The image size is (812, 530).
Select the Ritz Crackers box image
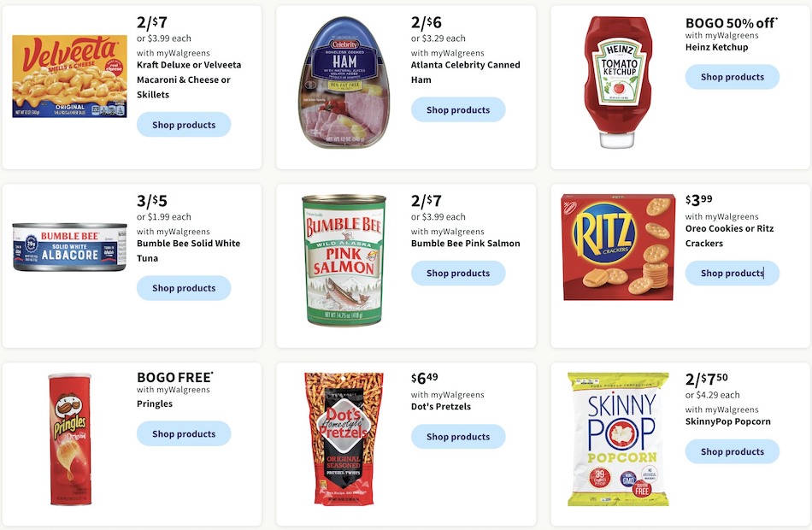tap(618, 247)
